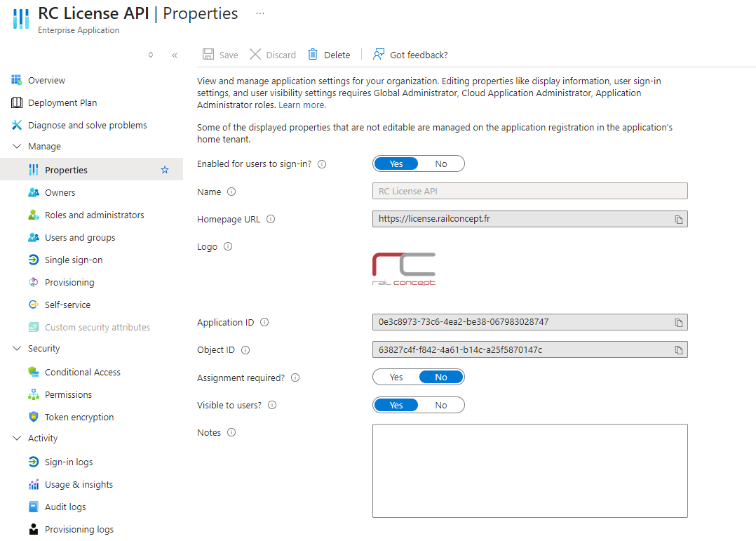The image size is (756, 541).
Task: Open the Learn more link
Action: point(301,105)
